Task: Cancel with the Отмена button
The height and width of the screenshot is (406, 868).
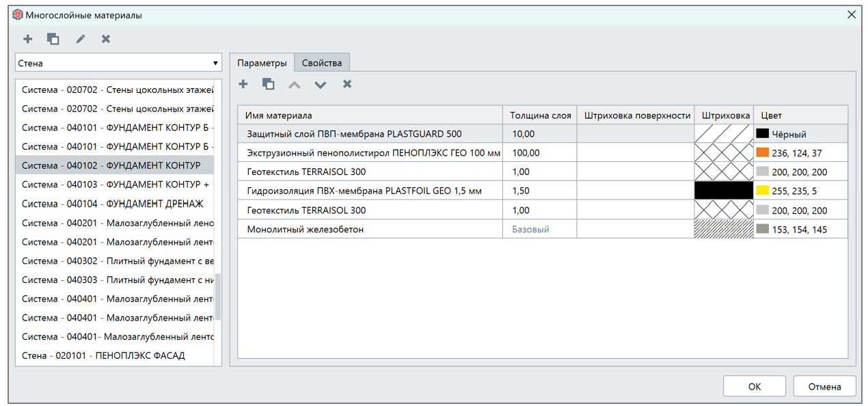Action: point(824,386)
